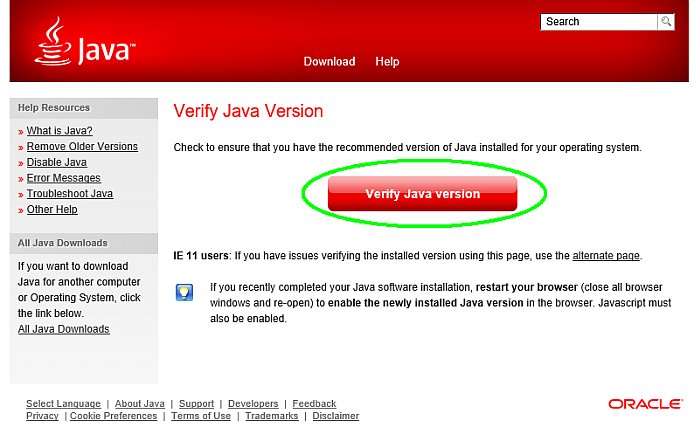
Task: Click the Help Resources sidebar heading
Action: click(x=54, y=108)
